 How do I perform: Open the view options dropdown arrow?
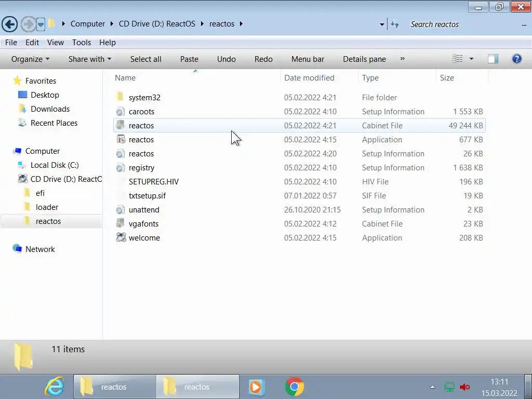click(471, 59)
